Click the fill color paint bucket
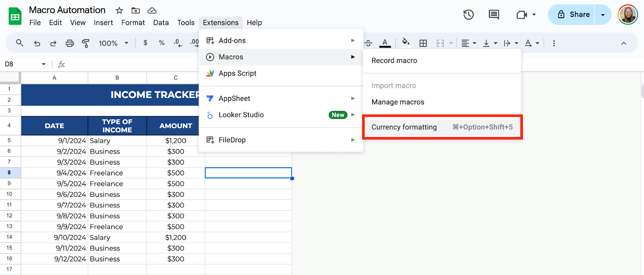Screen dimensions: 644x275 pos(406,42)
